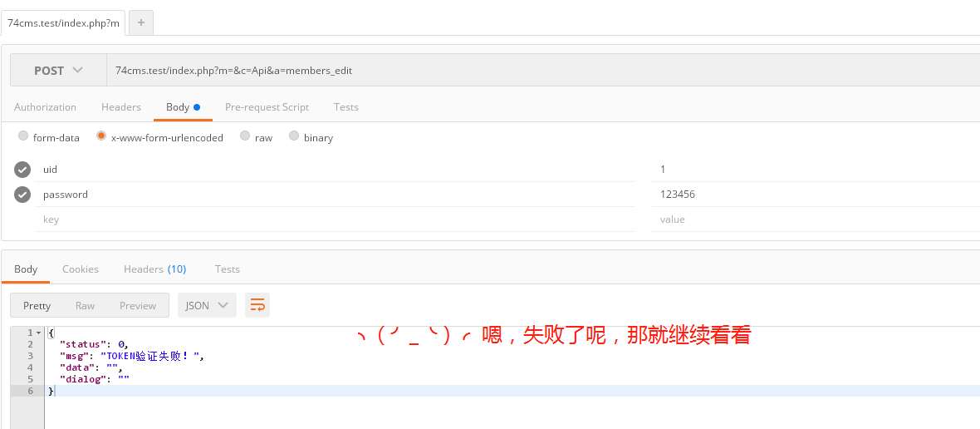Switch to the response Cookies tab
Screen dimensions: 980x429
pyautogui.click(x=81, y=269)
